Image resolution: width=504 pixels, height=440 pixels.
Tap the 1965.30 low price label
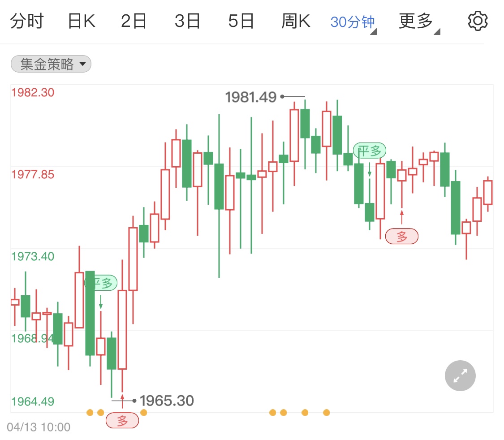[x=167, y=401]
